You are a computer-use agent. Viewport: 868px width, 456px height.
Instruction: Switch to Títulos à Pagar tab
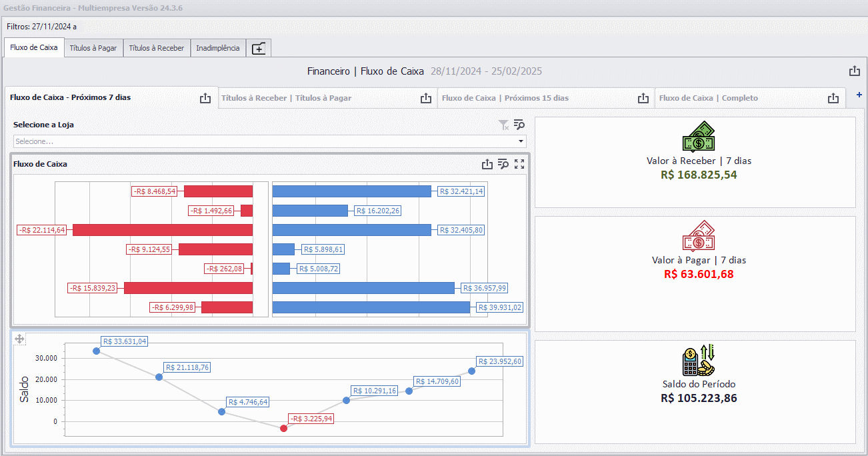point(93,48)
